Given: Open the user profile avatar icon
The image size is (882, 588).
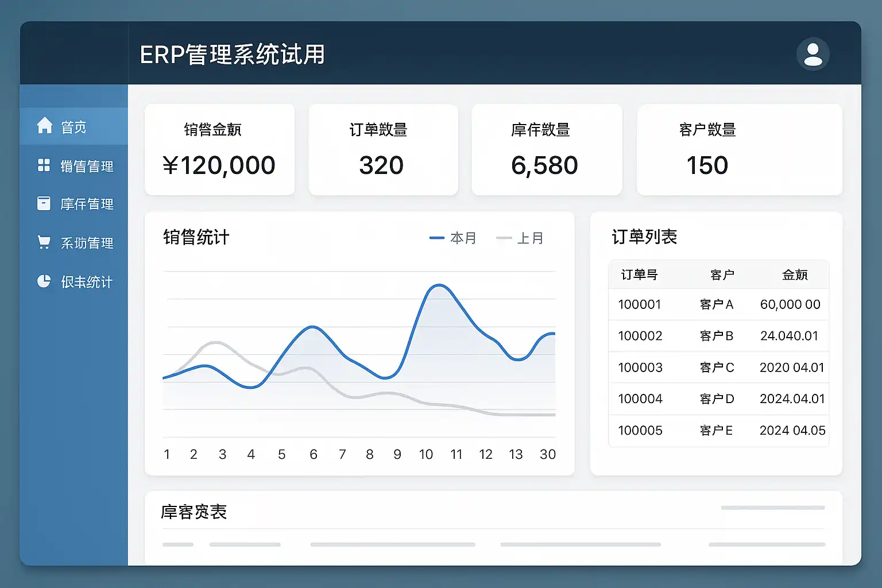Looking at the screenshot, I should (x=813, y=55).
